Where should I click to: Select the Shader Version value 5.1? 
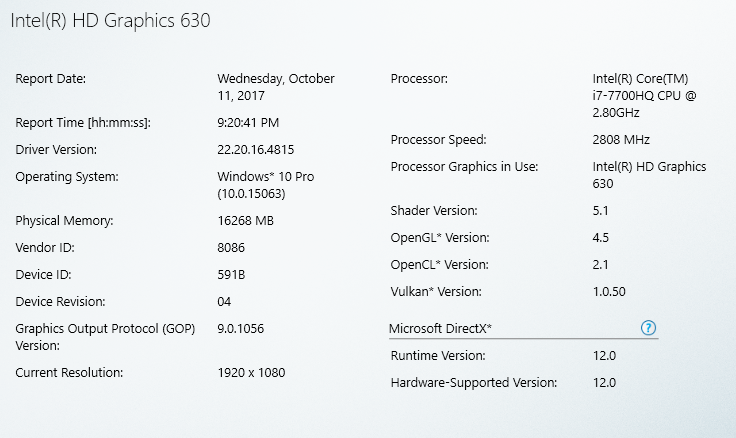click(x=600, y=210)
